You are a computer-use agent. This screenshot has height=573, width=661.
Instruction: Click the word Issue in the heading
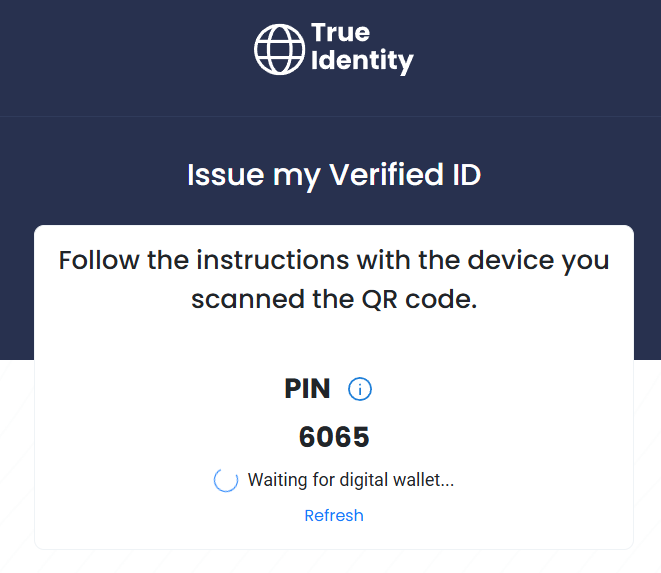pyautogui.click(x=226, y=175)
